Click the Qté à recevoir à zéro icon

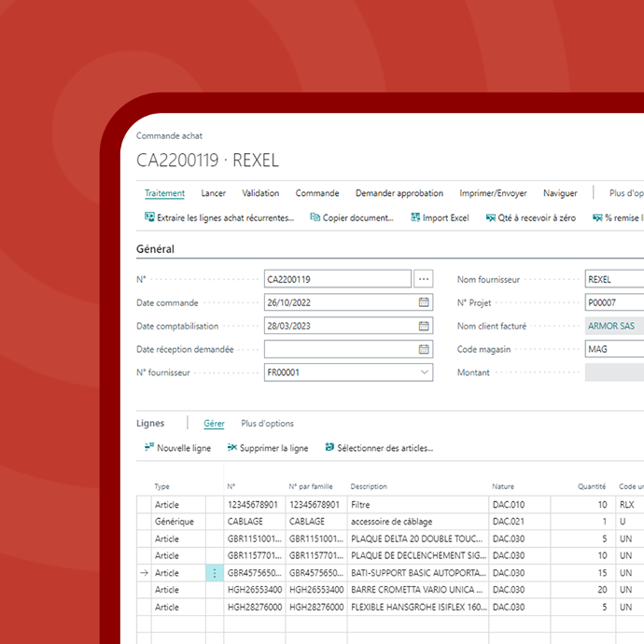pyautogui.click(x=491, y=217)
